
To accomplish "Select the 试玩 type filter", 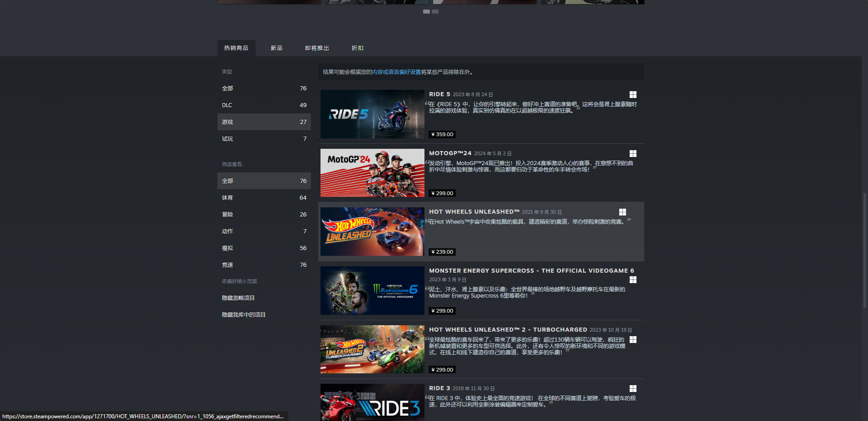I will [x=264, y=139].
